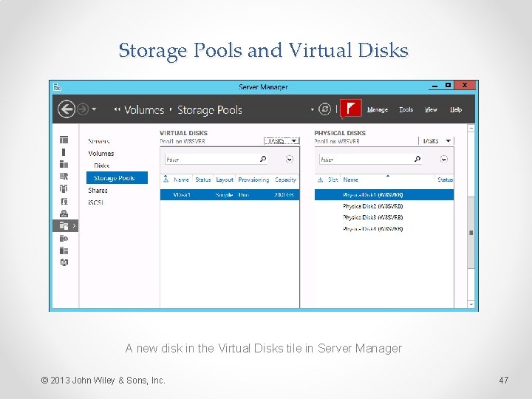Click the second-to-last sidebar icon
532x399 pixels.
[64, 250]
